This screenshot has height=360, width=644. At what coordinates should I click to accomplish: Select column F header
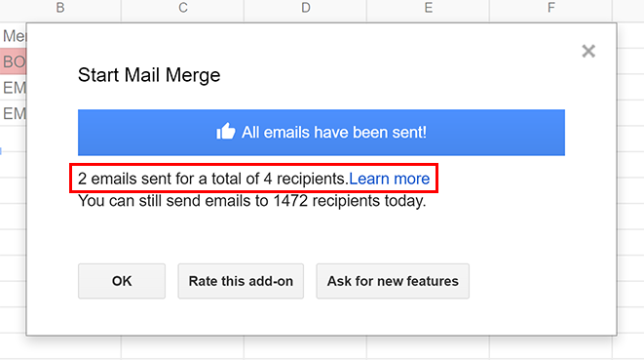(x=550, y=8)
